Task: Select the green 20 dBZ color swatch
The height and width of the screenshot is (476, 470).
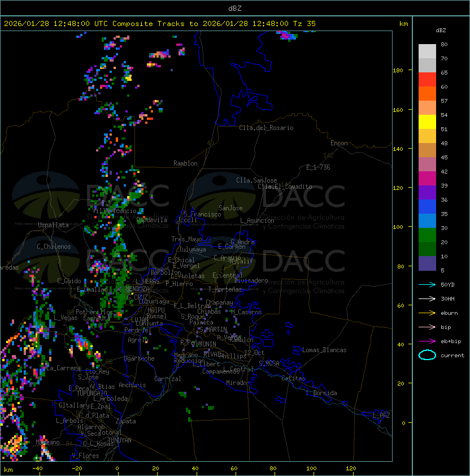Action: click(427, 235)
